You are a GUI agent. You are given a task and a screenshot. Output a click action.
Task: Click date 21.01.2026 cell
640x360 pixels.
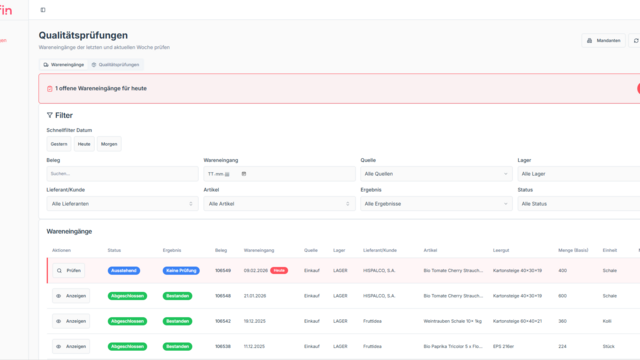(255, 296)
